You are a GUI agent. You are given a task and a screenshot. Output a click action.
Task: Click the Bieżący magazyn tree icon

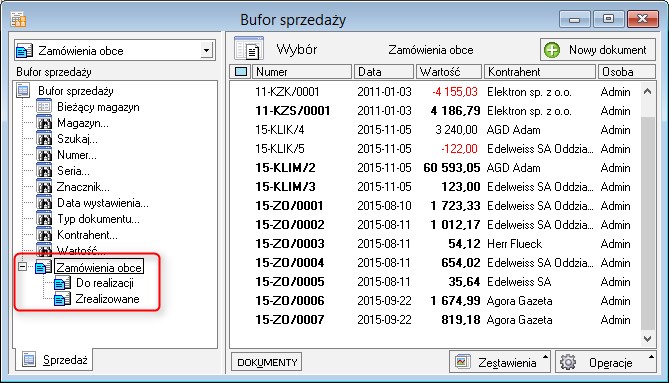tap(44, 106)
